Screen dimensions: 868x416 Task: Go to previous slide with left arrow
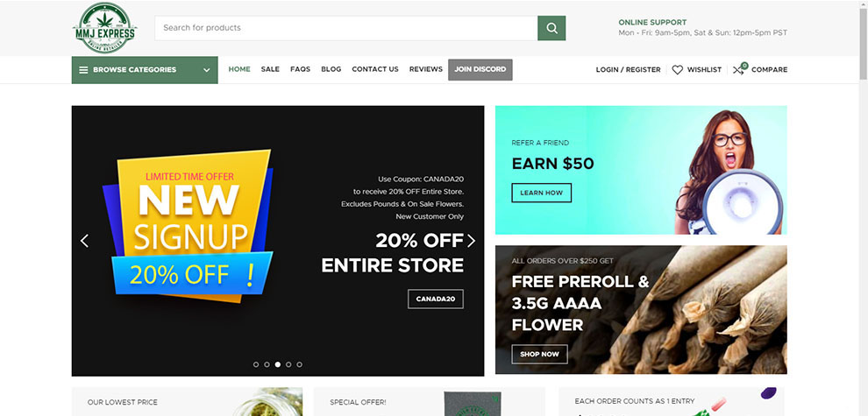click(84, 241)
